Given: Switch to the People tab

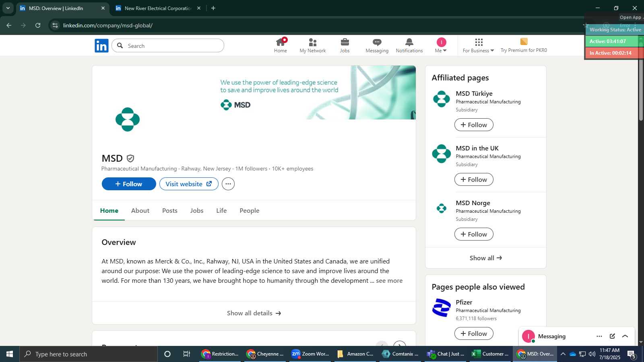Looking at the screenshot, I should click(x=250, y=210).
